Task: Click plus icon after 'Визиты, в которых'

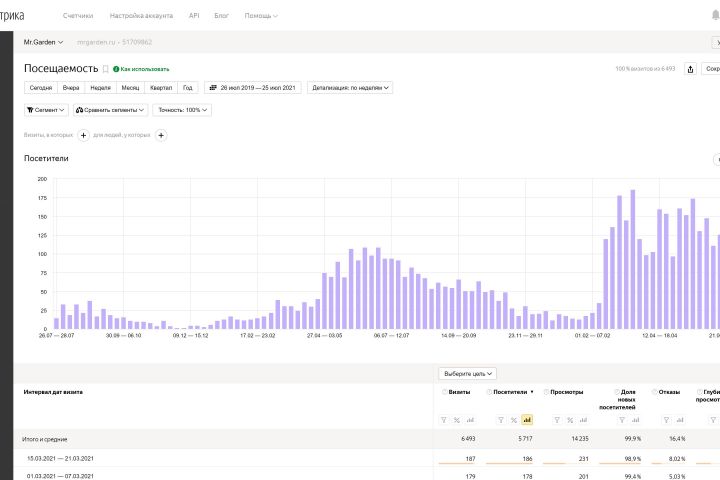Action: click(x=83, y=135)
